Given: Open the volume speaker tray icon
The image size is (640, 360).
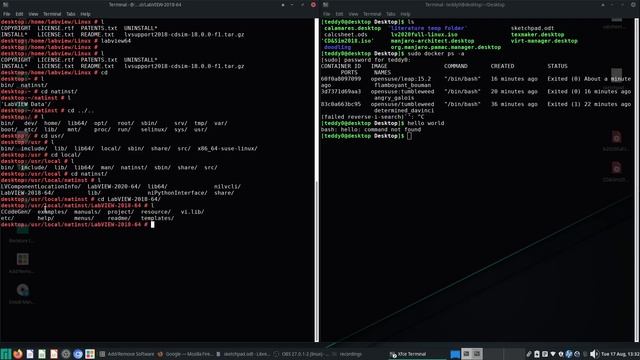Looking at the screenshot, I should coord(594,354).
